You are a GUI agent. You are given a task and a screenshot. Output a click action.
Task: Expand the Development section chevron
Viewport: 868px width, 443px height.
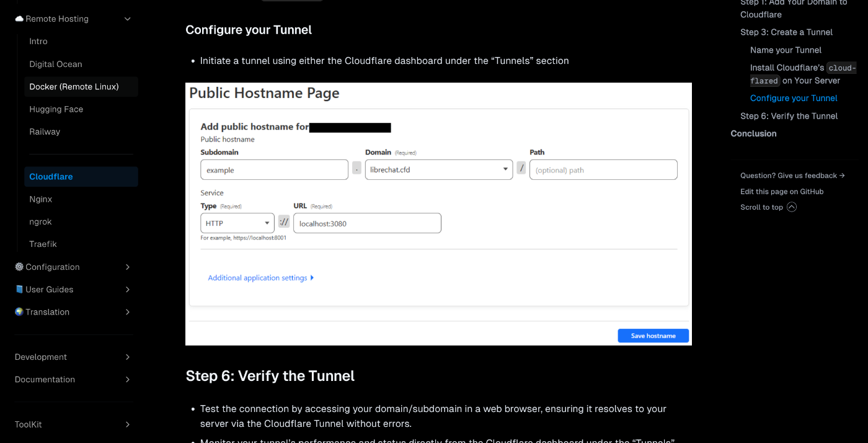pyautogui.click(x=128, y=357)
